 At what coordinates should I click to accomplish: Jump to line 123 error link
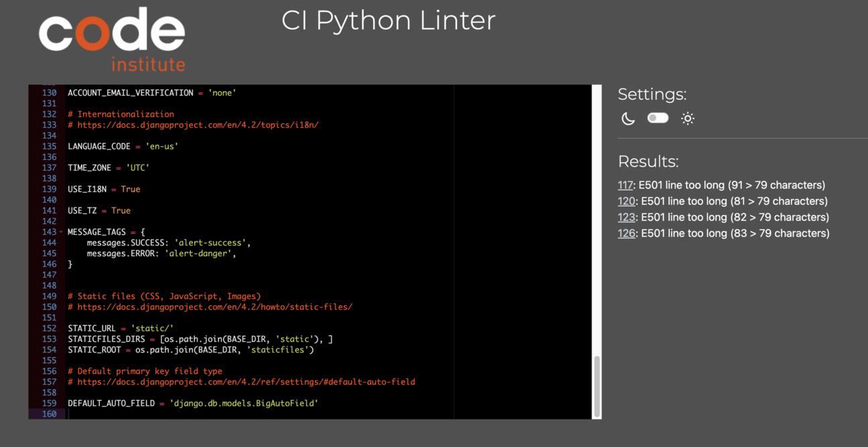pos(627,217)
